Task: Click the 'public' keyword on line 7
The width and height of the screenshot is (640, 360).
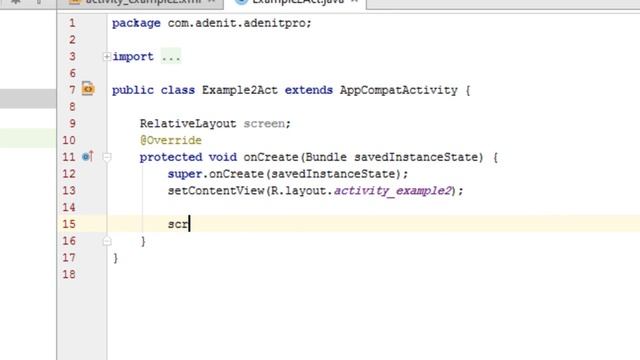Action: [x=133, y=90]
